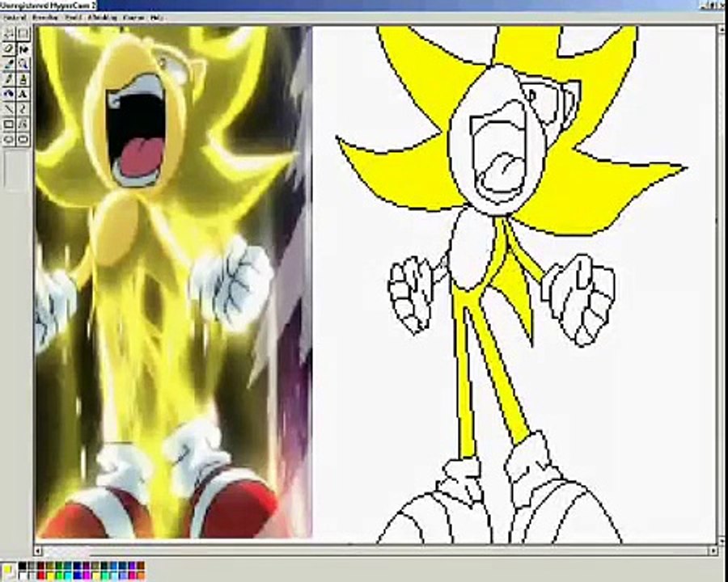The image size is (728, 582).
Task: Click the horizontal scrollbar left arrow
Action: pyautogui.click(x=38, y=551)
